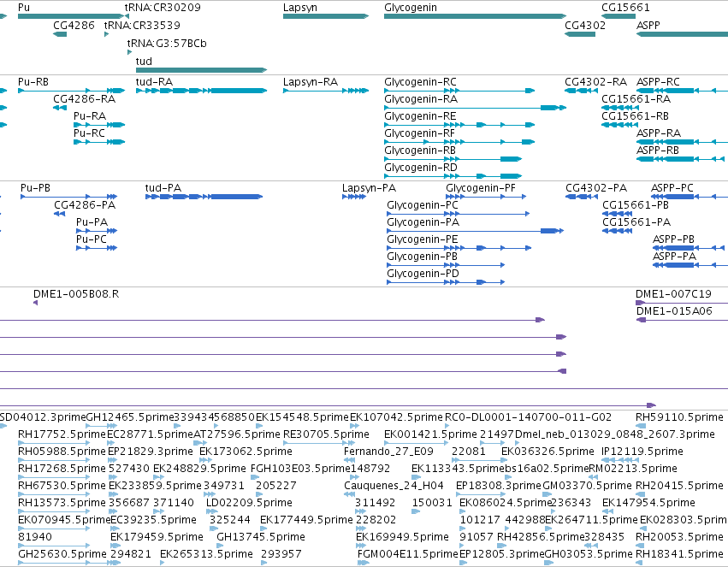728x567 pixels.
Task: Select the Glycogenin-RC transcript
Action: (459, 91)
